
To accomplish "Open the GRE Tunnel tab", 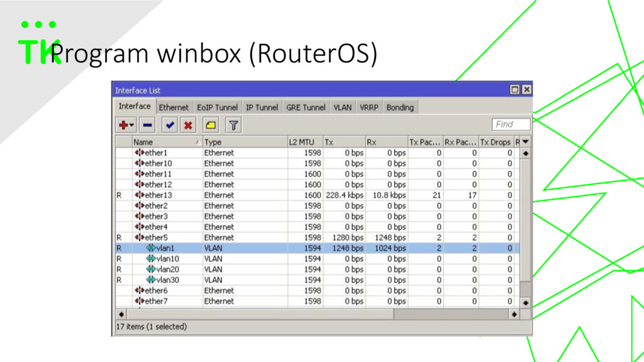I will [306, 107].
